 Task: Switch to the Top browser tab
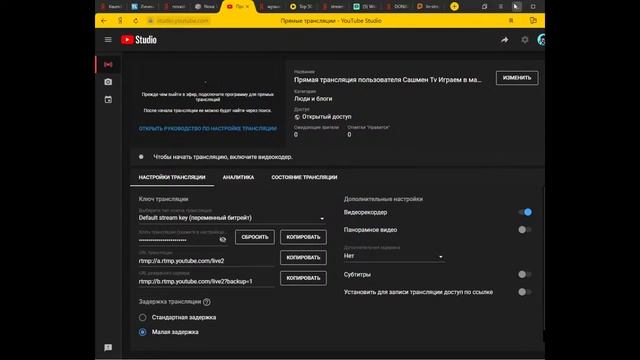[x=302, y=7]
